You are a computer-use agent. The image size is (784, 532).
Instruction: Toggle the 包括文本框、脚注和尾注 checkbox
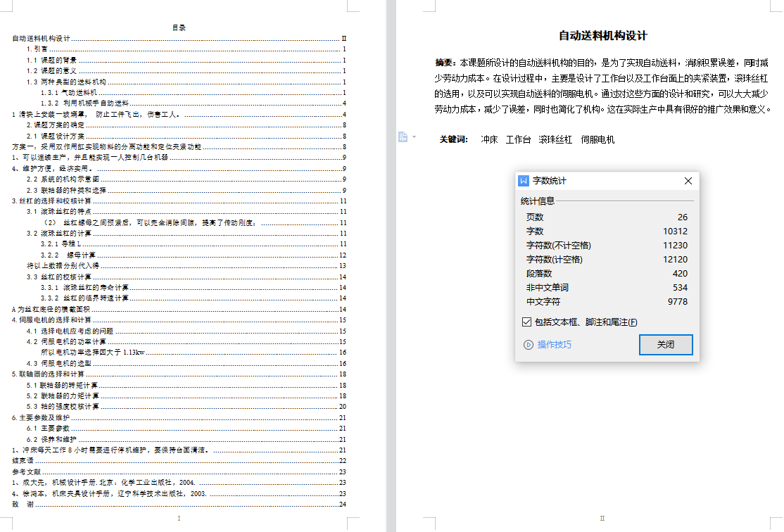click(x=527, y=322)
